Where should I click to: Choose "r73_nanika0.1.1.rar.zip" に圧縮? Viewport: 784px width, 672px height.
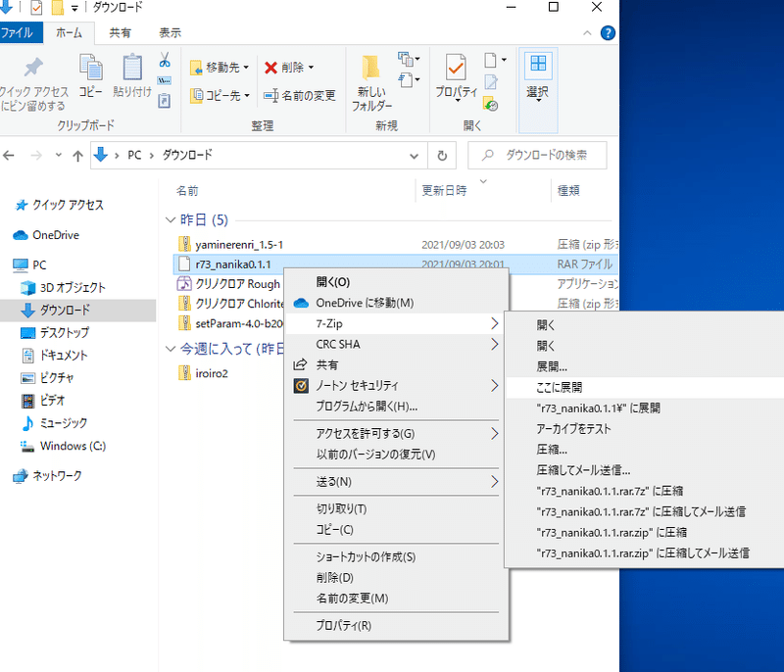click(x=645, y=533)
